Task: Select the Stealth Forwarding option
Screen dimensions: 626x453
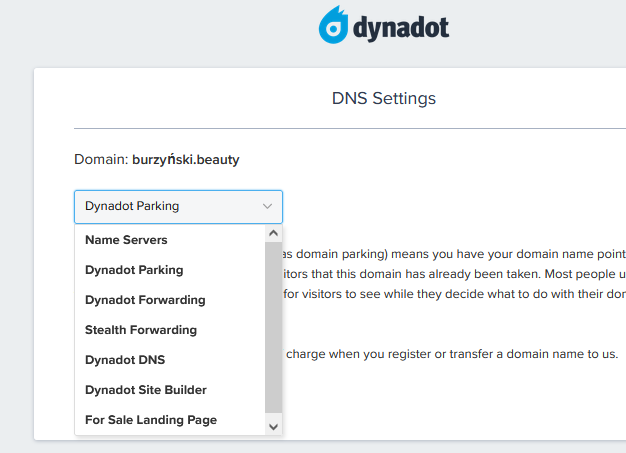Action: [x=141, y=330]
